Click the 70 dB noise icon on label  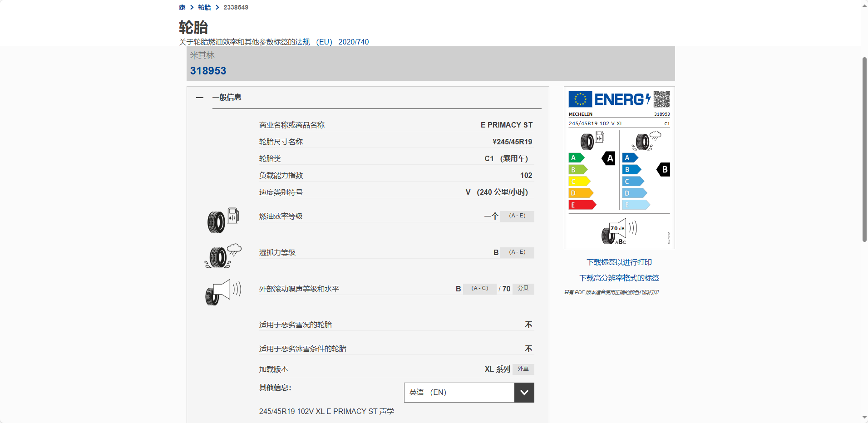pyautogui.click(x=619, y=231)
